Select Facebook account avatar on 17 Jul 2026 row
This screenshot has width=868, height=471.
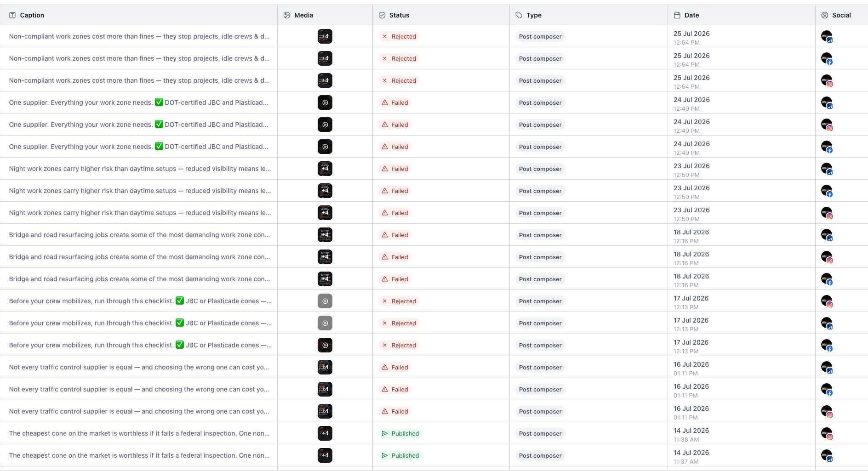(x=827, y=345)
